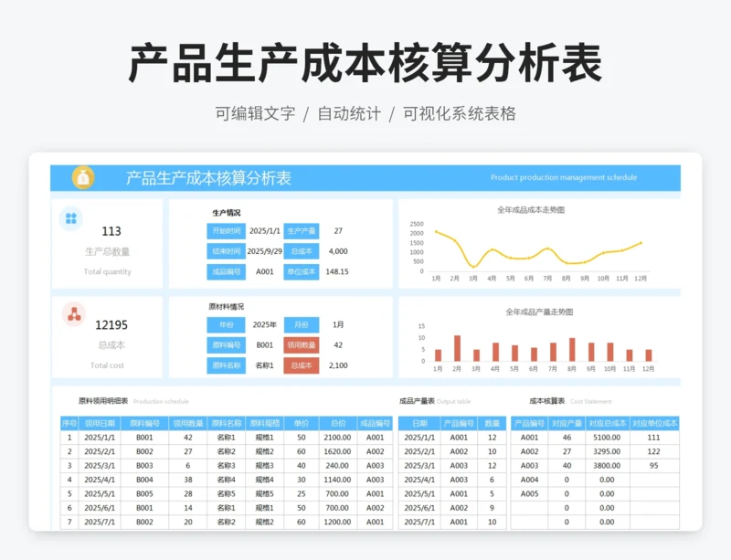The width and height of the screenshot is (731, 560).
Task: Click the unit cost value 148.15
Action: pyautogui.click(x=337, y=271)
